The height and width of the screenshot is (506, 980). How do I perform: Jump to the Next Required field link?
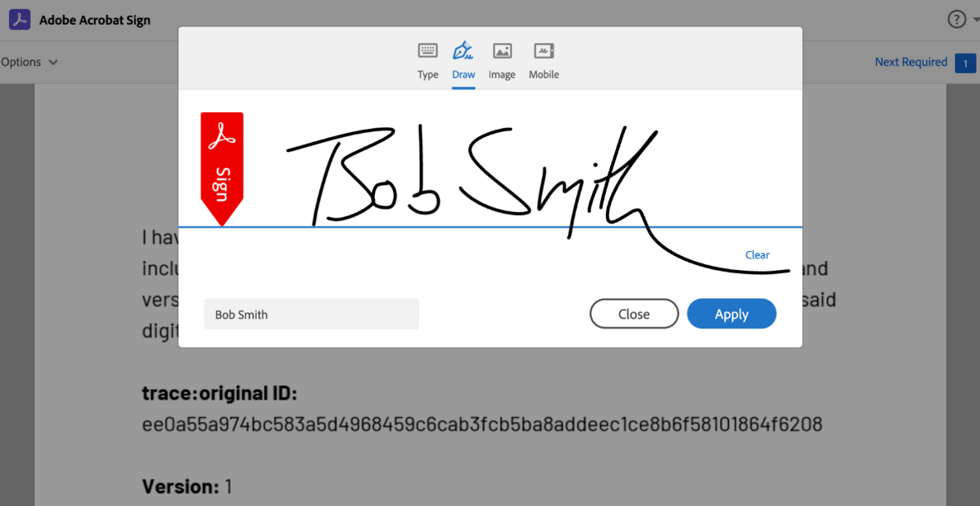click(x=911, y=62)
